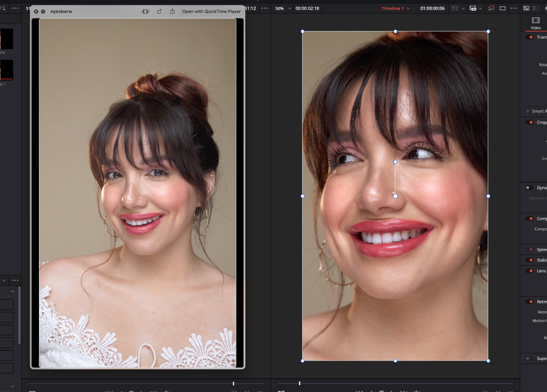The image size is (547, 392).
Task: Click the share icon in the eyesborw preview window
Action: tap(172, 12)
